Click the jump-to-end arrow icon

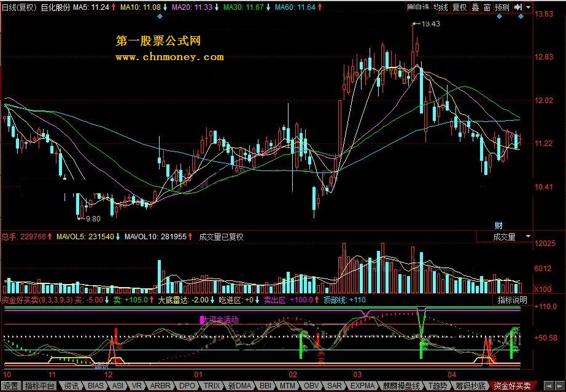coord(518,7)
